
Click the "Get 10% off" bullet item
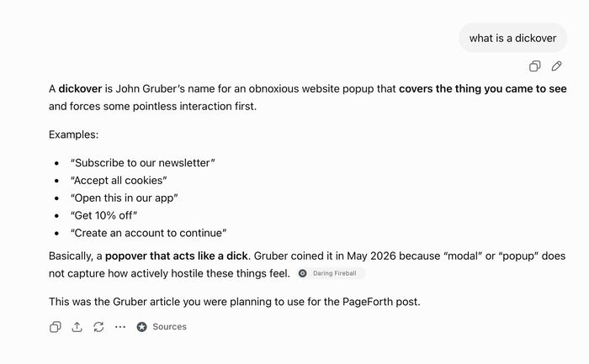[103, 215]
